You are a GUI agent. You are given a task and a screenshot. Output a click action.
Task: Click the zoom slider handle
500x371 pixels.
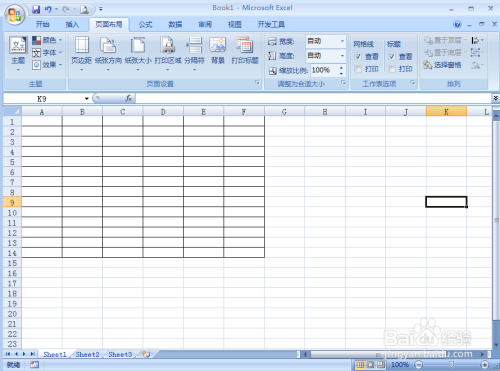452,365
